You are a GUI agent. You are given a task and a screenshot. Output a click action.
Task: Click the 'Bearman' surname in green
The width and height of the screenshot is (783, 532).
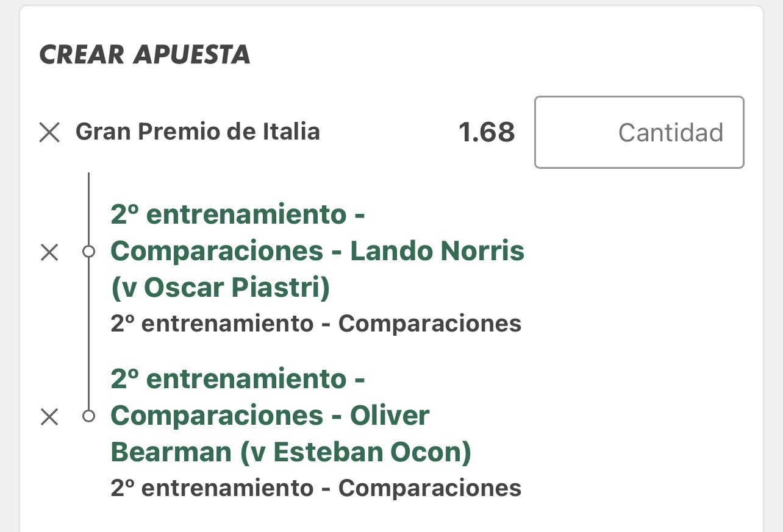click(171, 452)
